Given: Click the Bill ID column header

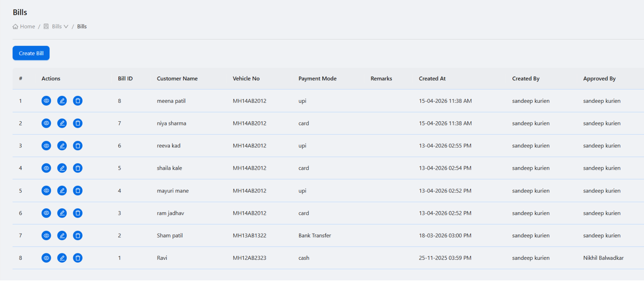Looking at the screenshot, I should [125, 79].
